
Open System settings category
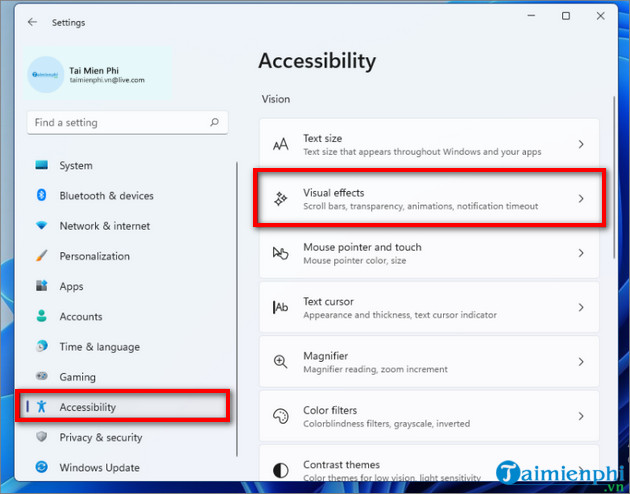(128, 165)
